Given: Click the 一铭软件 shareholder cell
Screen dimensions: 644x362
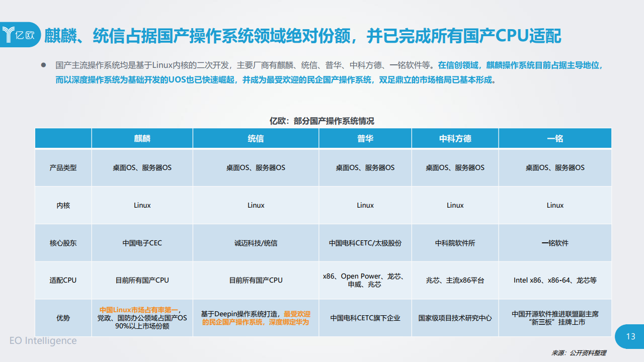Looking at the screenshot, I should [555, 243].
